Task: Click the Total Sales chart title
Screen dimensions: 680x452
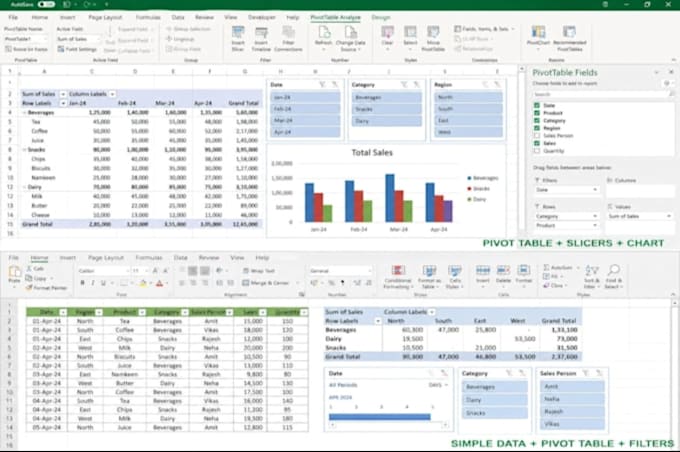Action: (x=372, y=153)
